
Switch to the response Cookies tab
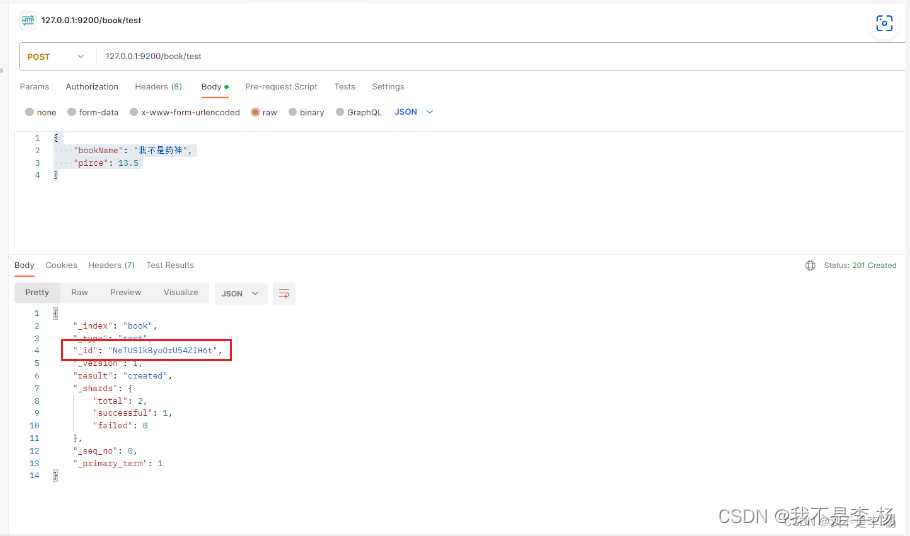[x=62, y=265]
